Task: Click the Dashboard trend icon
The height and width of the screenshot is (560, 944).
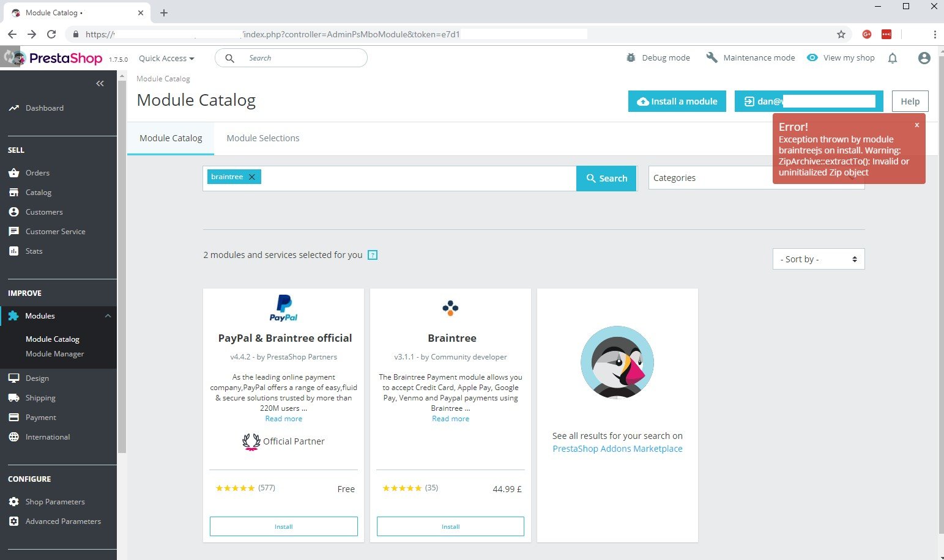Action: tap(13, 108)
